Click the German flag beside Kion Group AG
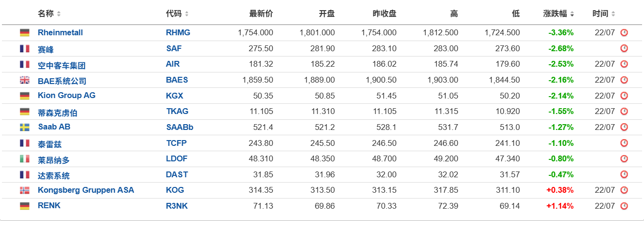 pos(24,96)
